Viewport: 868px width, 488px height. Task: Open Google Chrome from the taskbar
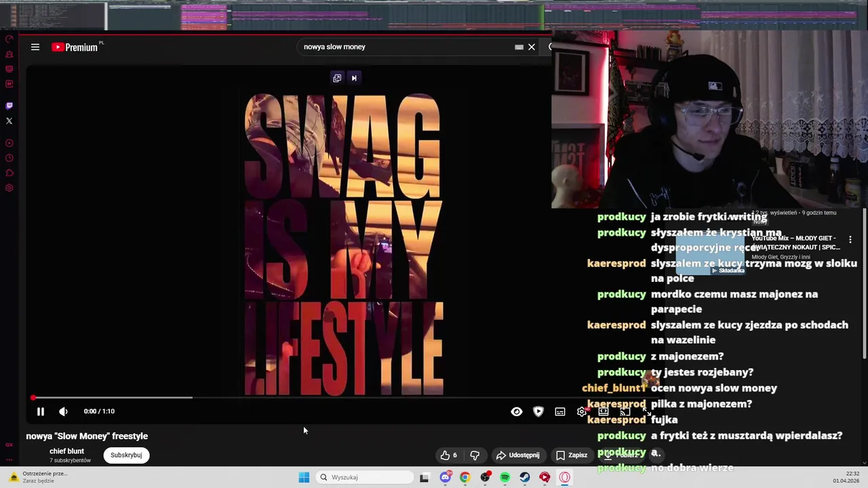point(465,477)
